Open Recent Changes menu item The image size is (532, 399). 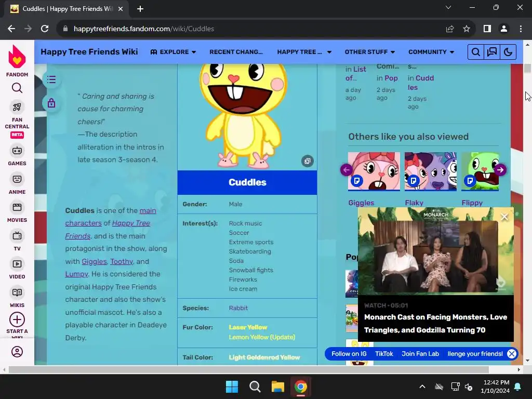click(236, 52)
